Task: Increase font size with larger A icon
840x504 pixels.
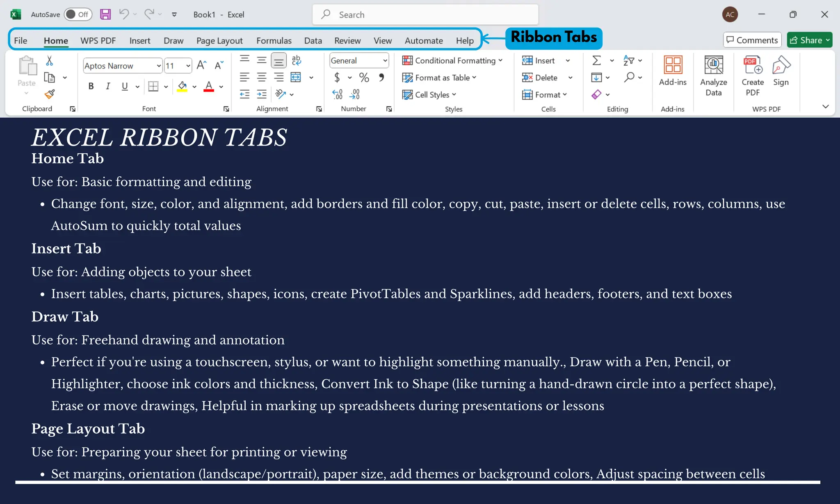Action: pyautogui.click(x=201, y=65)
